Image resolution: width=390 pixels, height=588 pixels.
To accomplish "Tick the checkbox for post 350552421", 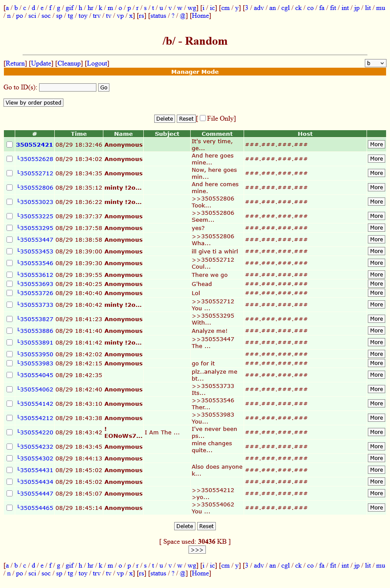I will [10, 145].
